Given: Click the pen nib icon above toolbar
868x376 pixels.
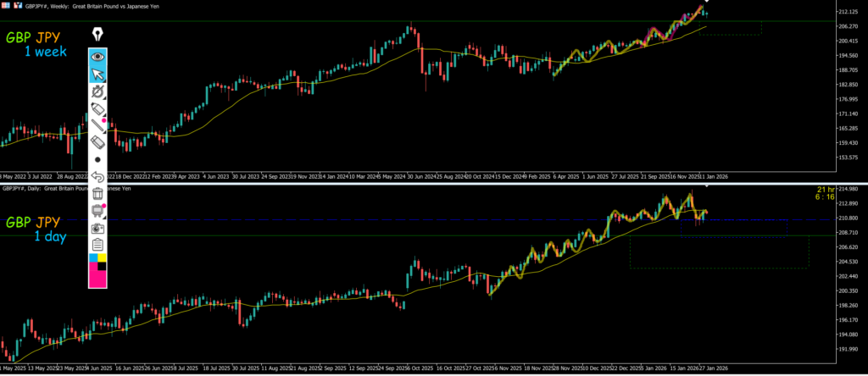Looking at the screenshot, I should 98,35.
